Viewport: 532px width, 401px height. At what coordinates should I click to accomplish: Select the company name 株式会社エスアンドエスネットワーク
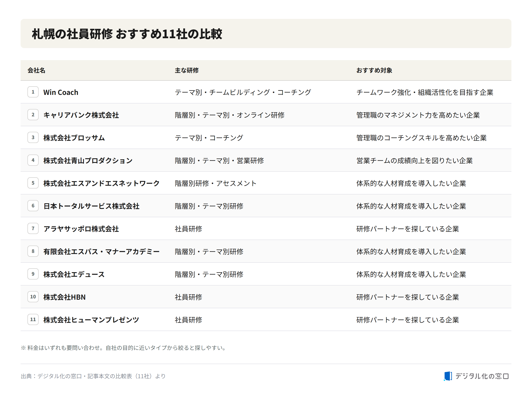point(101,183)
